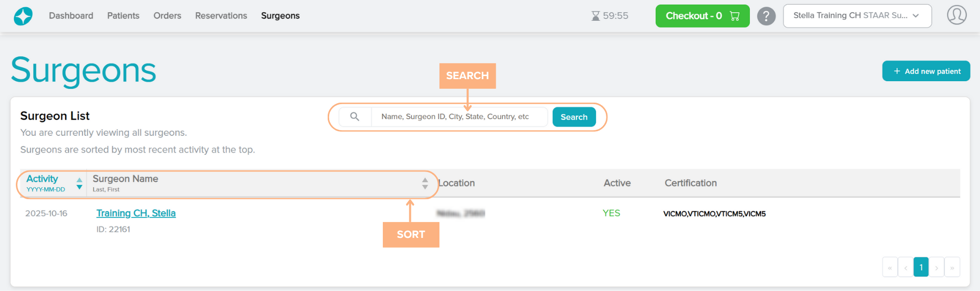980x291 pixels.
Task: Switch to the Orders section
Action: point(167,16)
